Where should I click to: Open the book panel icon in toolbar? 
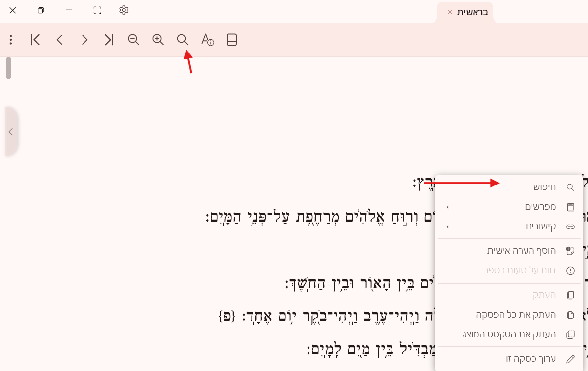click(232, 40)
